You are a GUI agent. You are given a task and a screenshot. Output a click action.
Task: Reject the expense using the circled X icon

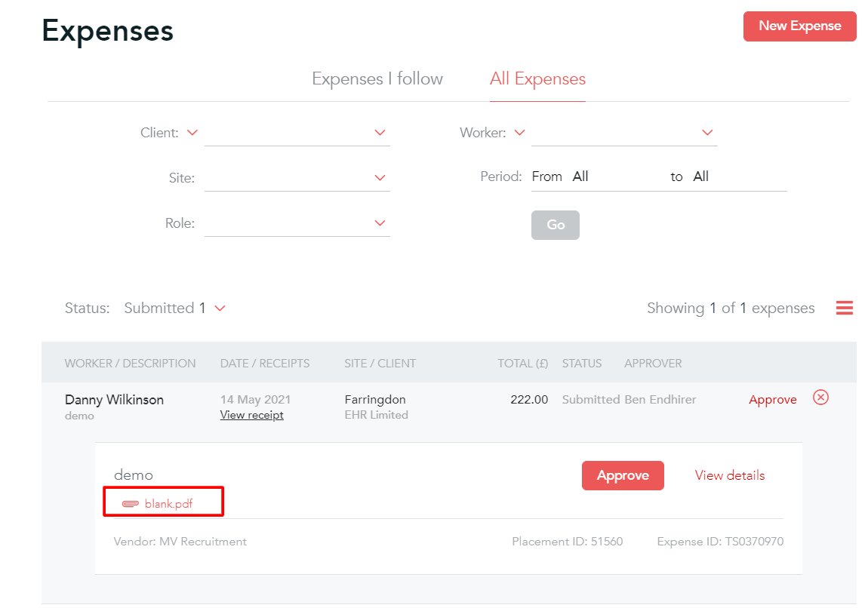[x=820, y=398]
